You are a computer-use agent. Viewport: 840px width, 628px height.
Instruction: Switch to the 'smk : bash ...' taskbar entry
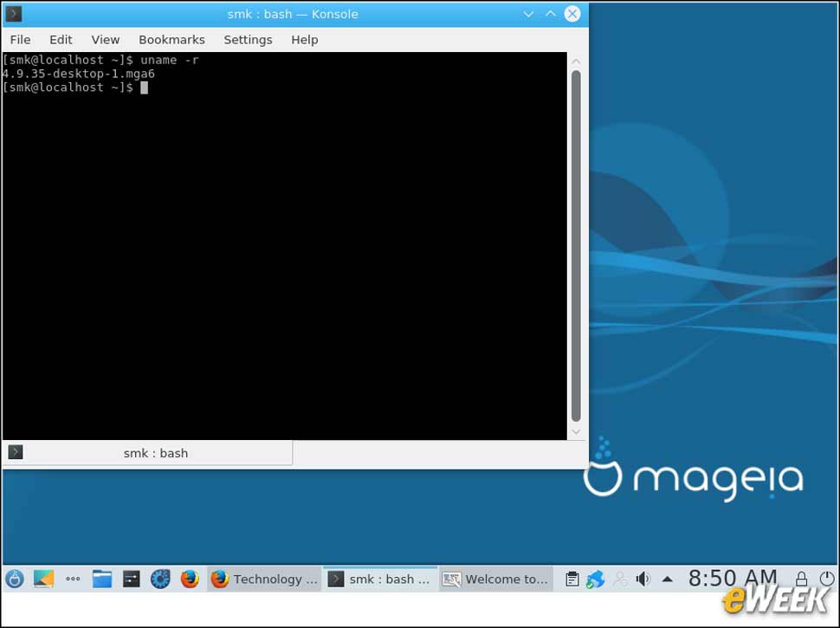click(x=380, y=579)
